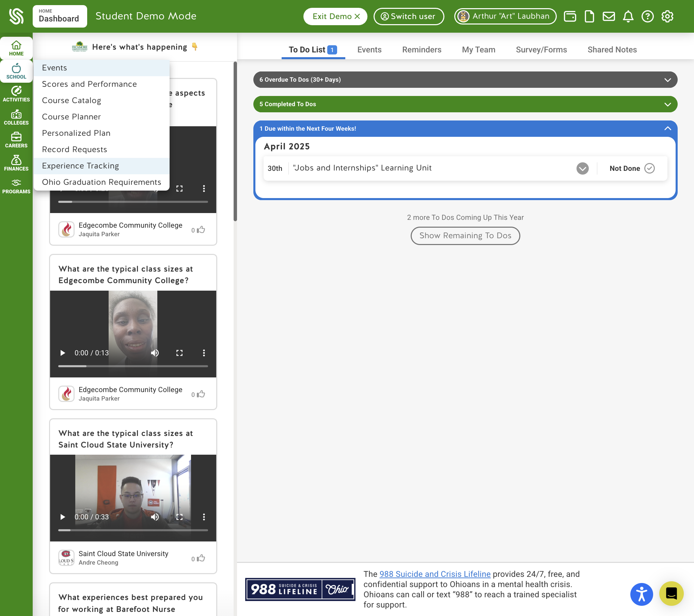Open the Home sidebar section
694x616 pixels.
[16, 48]
